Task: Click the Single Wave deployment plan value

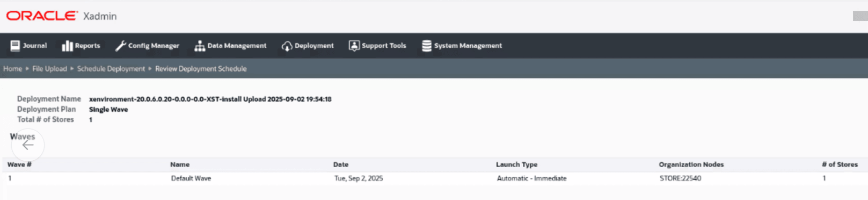Action: point(108,110)
